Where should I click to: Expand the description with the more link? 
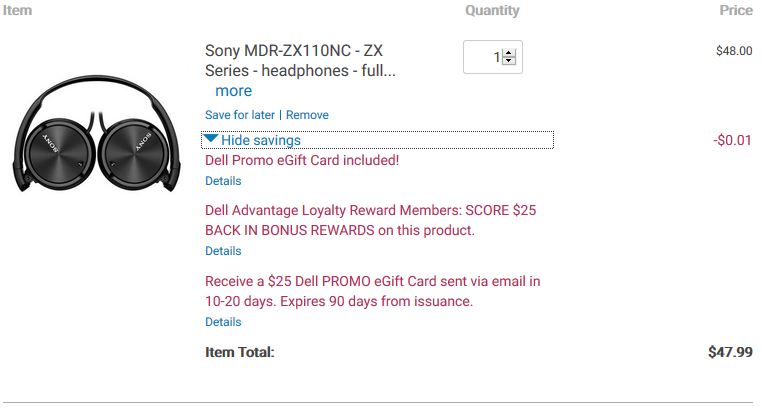pos(233,91)
